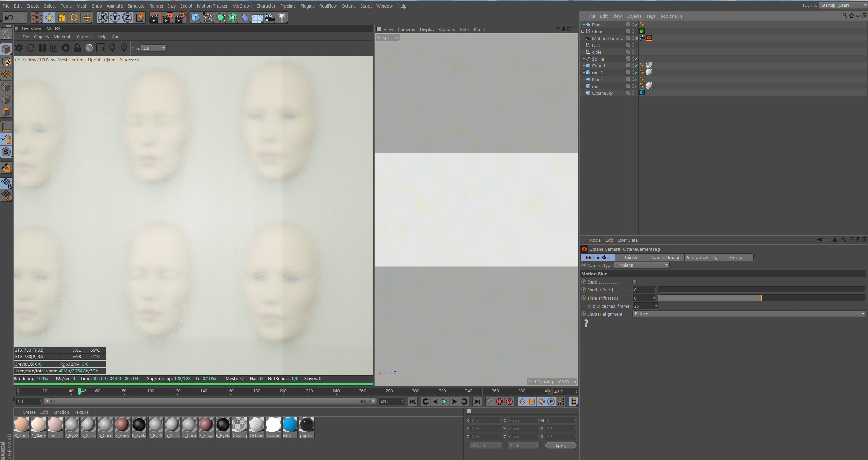The height and width of the screenshot is (460, 868).
Task: Adjust the Time shift slider
Action: pos(761,298)
